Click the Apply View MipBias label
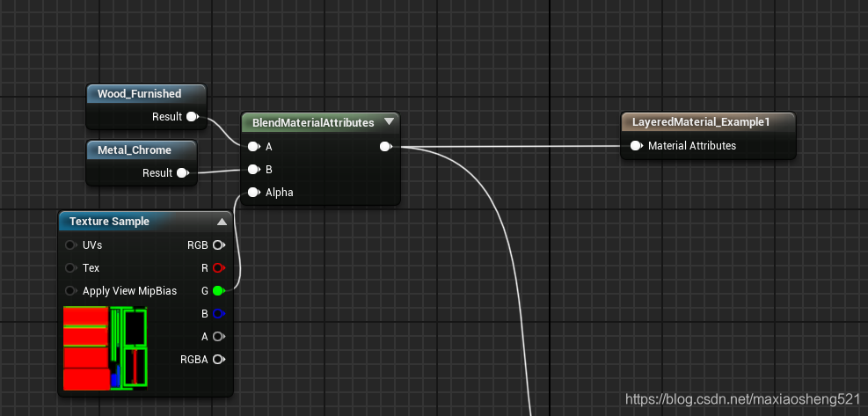The width and height of the screenshot is (868, 416). (x=129, y=291)
